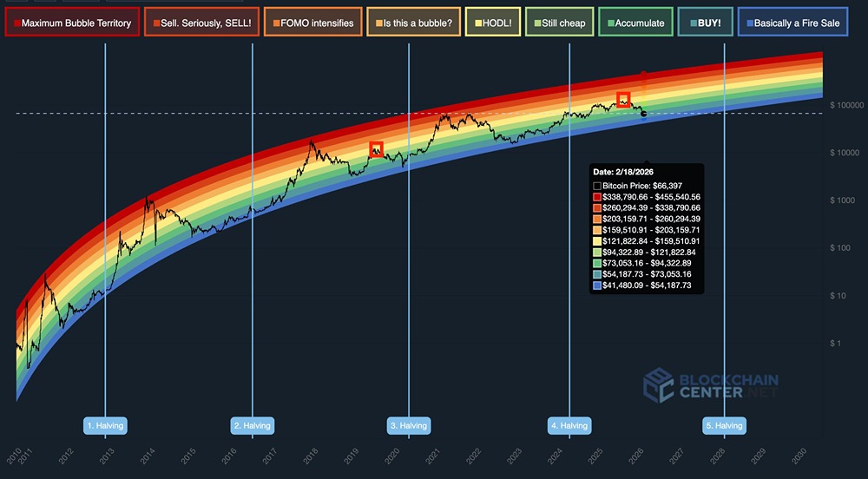Select the 5. Halving marker label

point(725,425)
